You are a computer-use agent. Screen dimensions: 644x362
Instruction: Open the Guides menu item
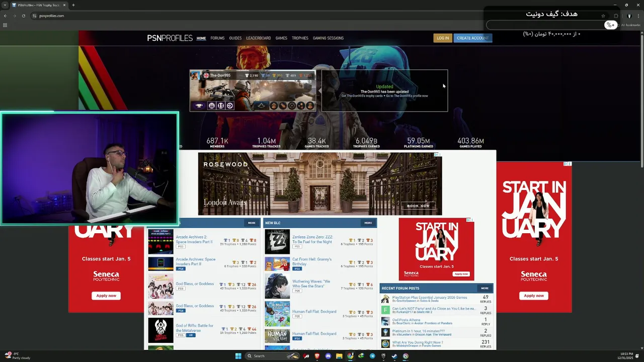click(235, 38)
